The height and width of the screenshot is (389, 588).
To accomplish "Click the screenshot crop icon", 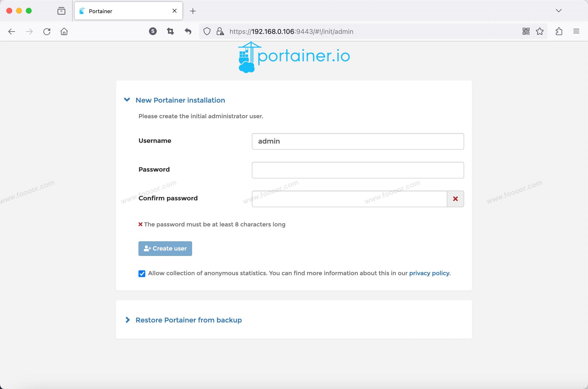I will (170, 31).
